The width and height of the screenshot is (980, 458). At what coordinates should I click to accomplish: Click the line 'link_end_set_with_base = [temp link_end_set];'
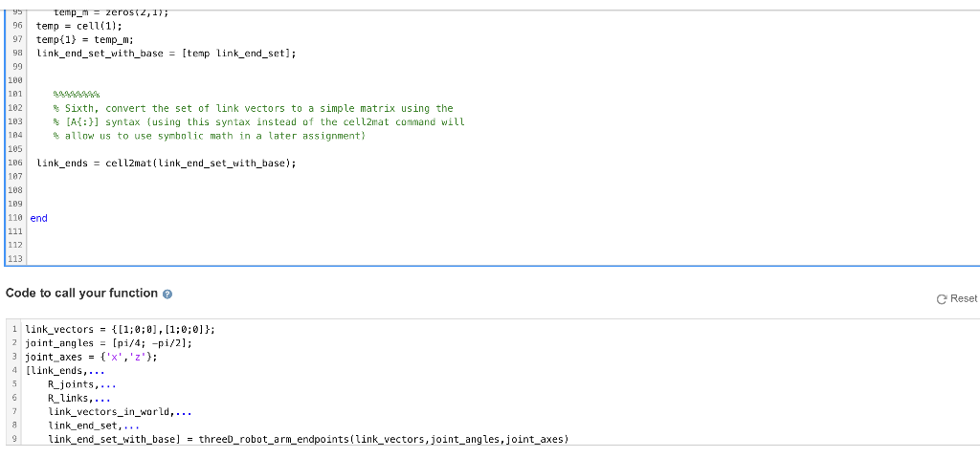[167, 54]
